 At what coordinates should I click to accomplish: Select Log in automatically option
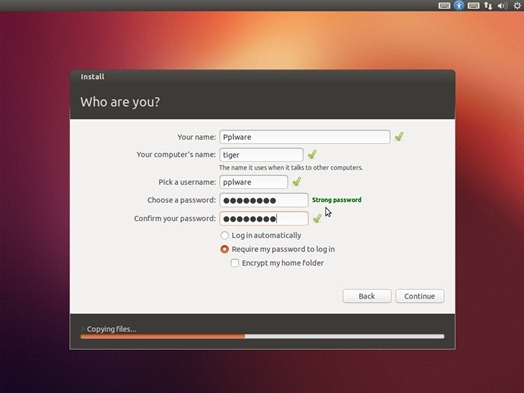coord(225,235)
